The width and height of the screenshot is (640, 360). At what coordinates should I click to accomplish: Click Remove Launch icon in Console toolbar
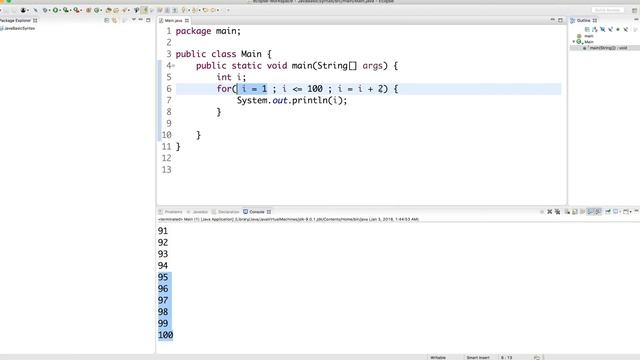549,211
